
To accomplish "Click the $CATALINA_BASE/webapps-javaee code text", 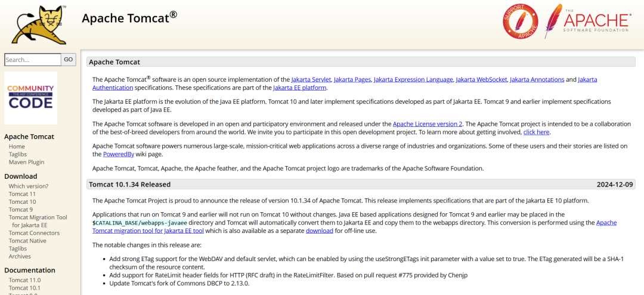I will [x=140, y=222].
